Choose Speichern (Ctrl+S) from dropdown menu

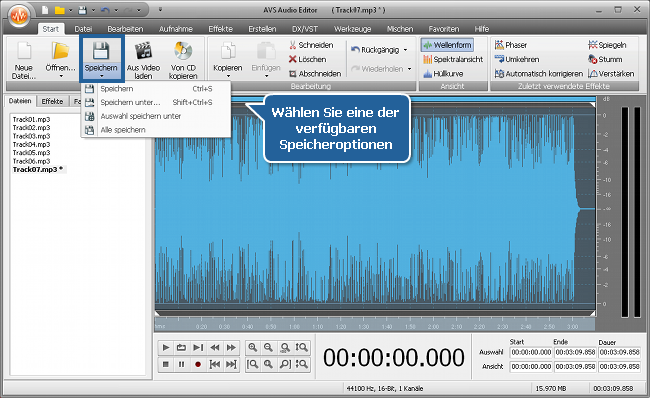(156, 89)
